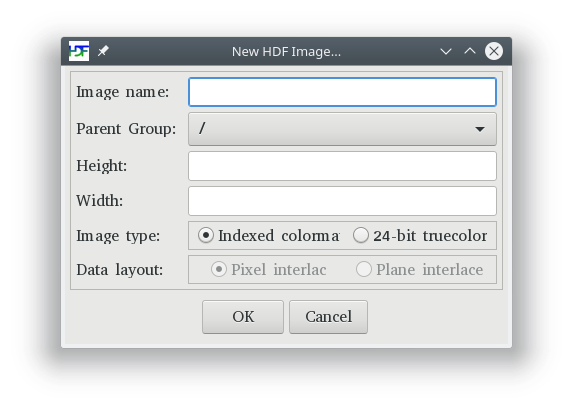Click the Parent Group dropdown arrow

[479, 129]
